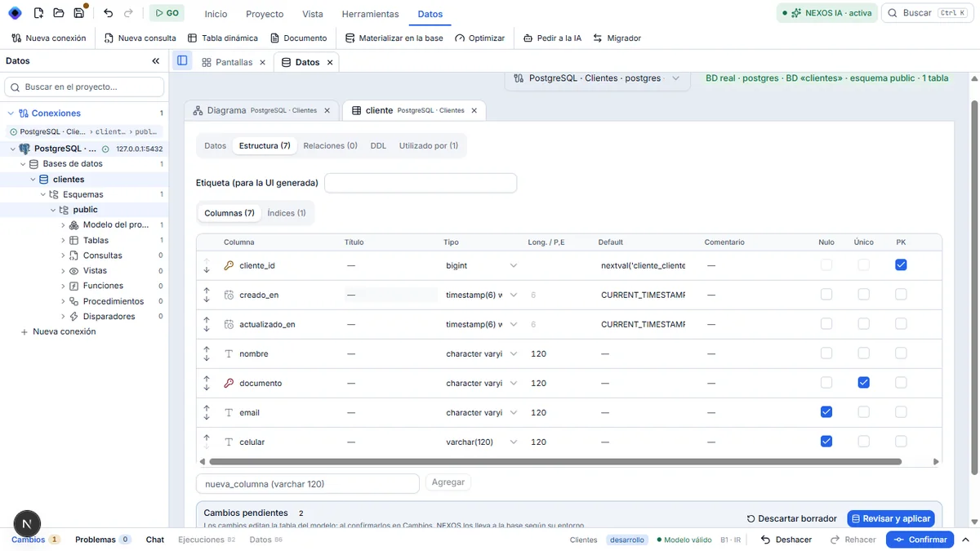This screenshot has height=551, width=980.
Task: Expand Modelo del pro... tree node
Action: point(64,225)
